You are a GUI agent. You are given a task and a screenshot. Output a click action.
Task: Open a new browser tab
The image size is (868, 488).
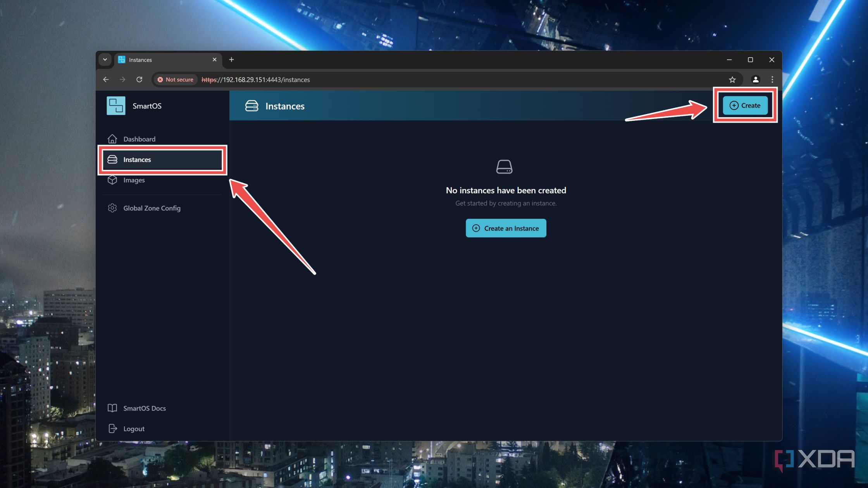click(231, 59)
